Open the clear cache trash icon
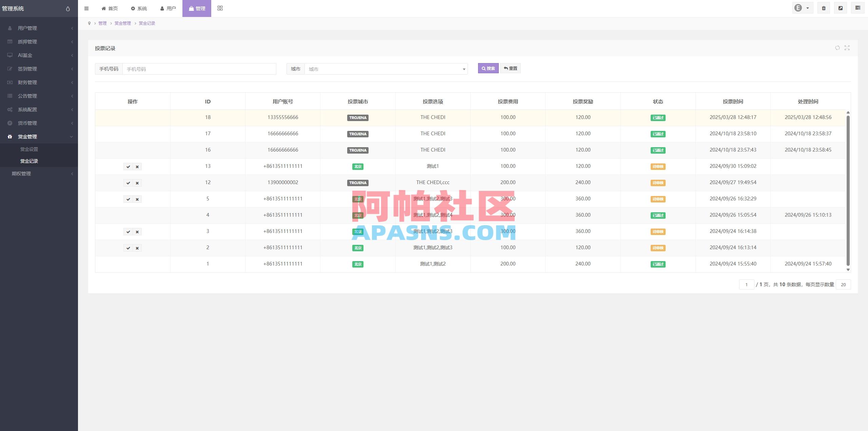Image resolution: width=868 pixels, height=431 pixels. (824, 7)
